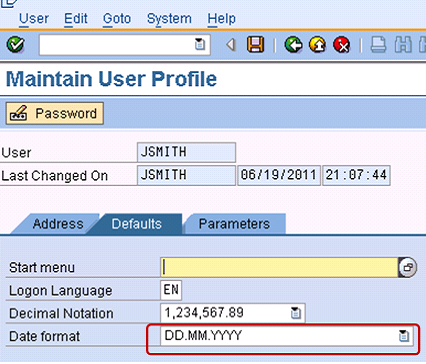The height and width of the screenshot is (364, 426).
Task: Open the Goto menu
Action: tap(117, 19)
